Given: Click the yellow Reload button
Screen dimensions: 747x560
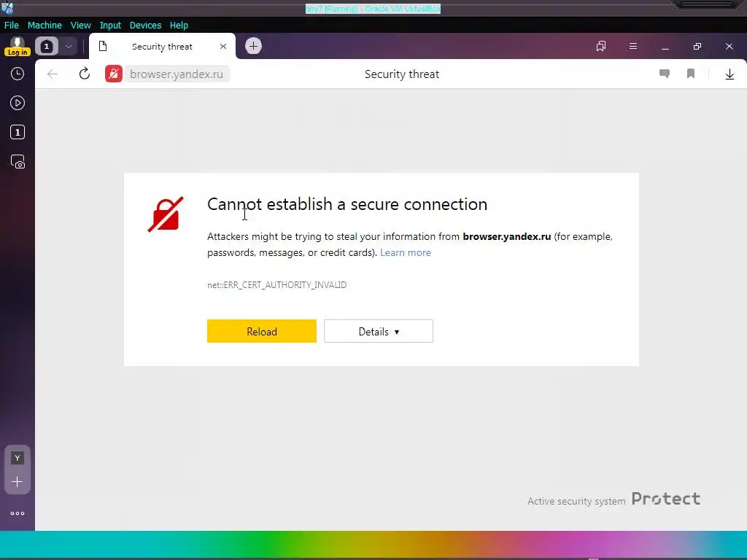Looking at the screenshot, I should coord(262,331).
